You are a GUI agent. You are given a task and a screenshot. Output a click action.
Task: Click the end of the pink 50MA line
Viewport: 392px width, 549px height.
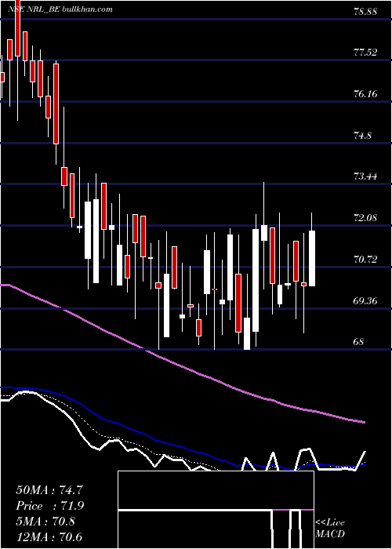coord(365,422)
